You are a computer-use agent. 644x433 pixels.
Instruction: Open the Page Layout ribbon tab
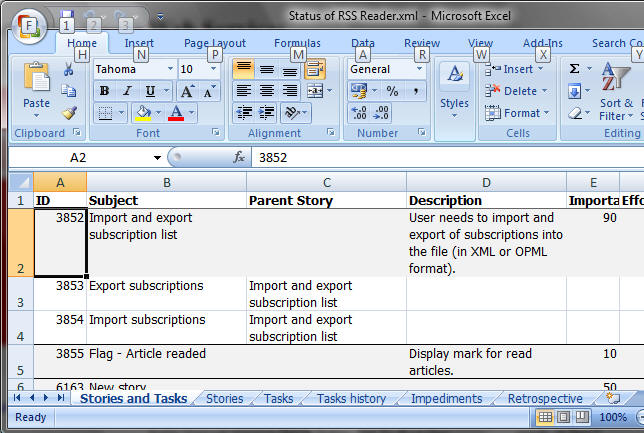coord(215,43)
